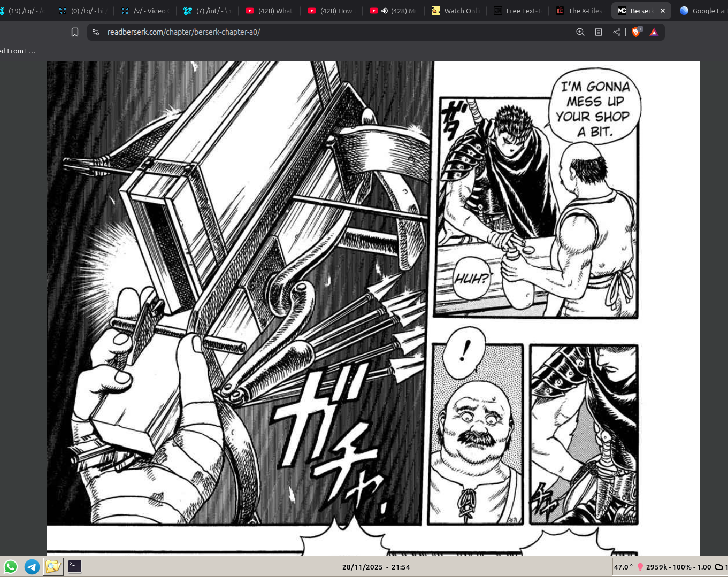Switch to the Watch Online tab
This screenshot has height=577, width=728.
[456, 11]
